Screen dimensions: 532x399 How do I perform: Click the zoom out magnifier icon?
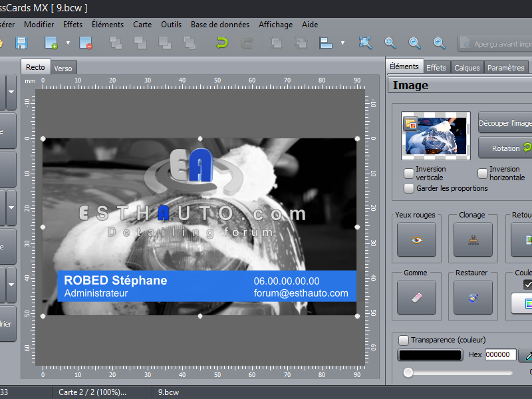pos(414,43)
